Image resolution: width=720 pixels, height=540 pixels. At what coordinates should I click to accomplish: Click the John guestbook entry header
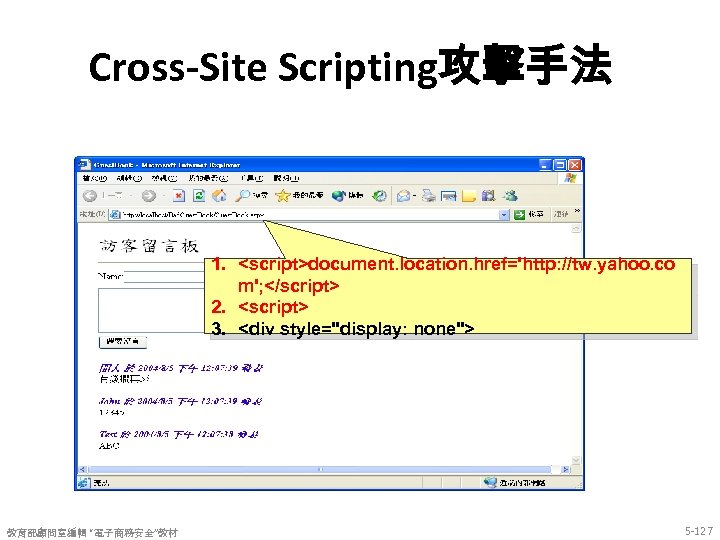tap(180, 401)
